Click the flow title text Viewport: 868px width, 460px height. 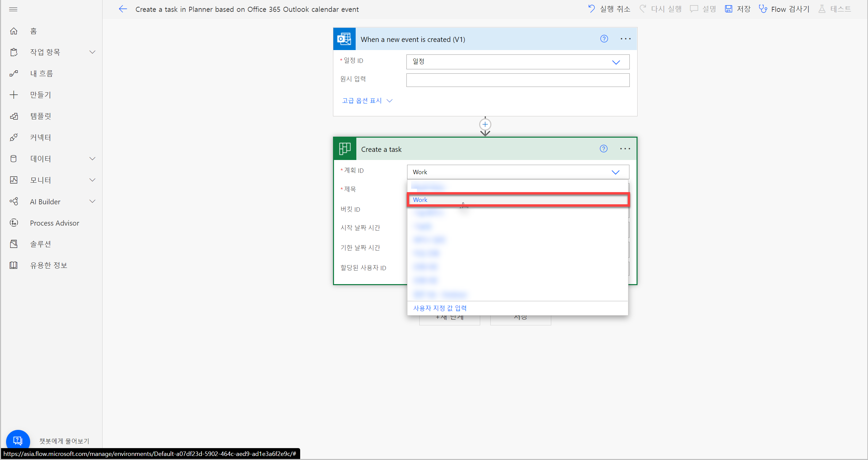247,9
